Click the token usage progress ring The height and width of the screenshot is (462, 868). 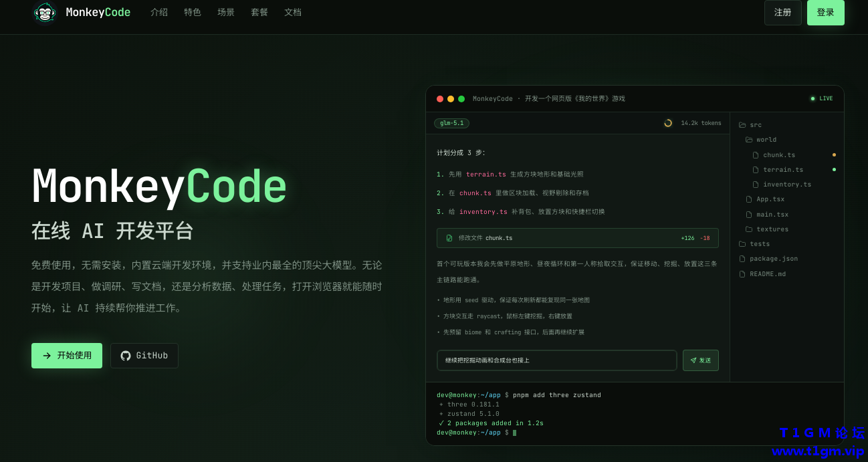(x=668, y=123)
